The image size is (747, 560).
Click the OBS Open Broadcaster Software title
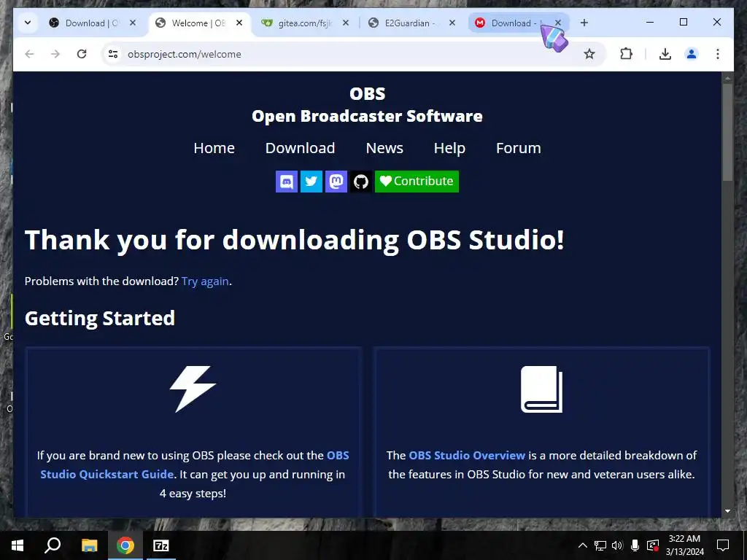(368, 105)
